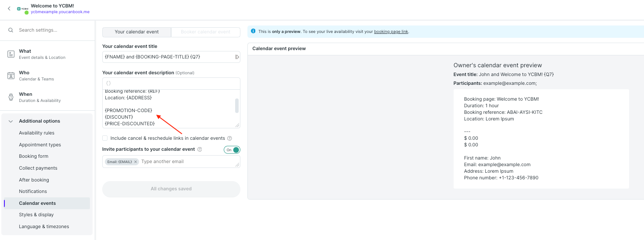Click the description box scrollbar thumb
The width and height of the screenshot is (644, 240).
(237, 105)
